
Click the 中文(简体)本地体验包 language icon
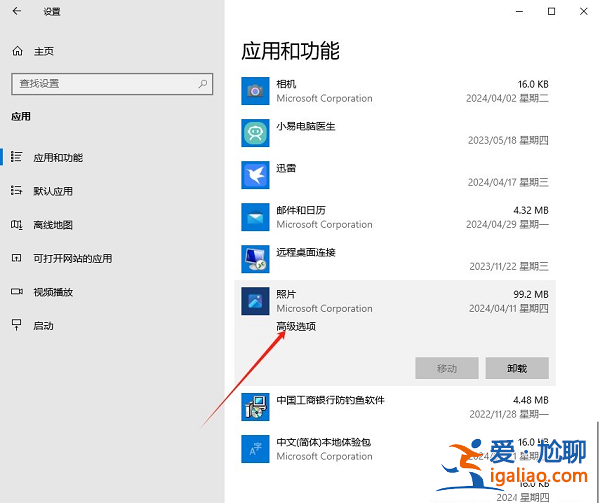[255, 449]
